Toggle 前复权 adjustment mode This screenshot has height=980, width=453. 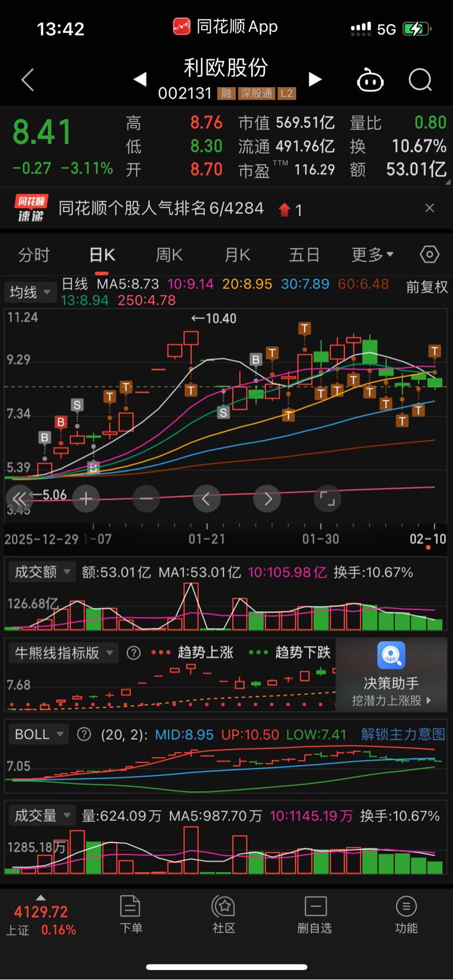click(427, 287)
